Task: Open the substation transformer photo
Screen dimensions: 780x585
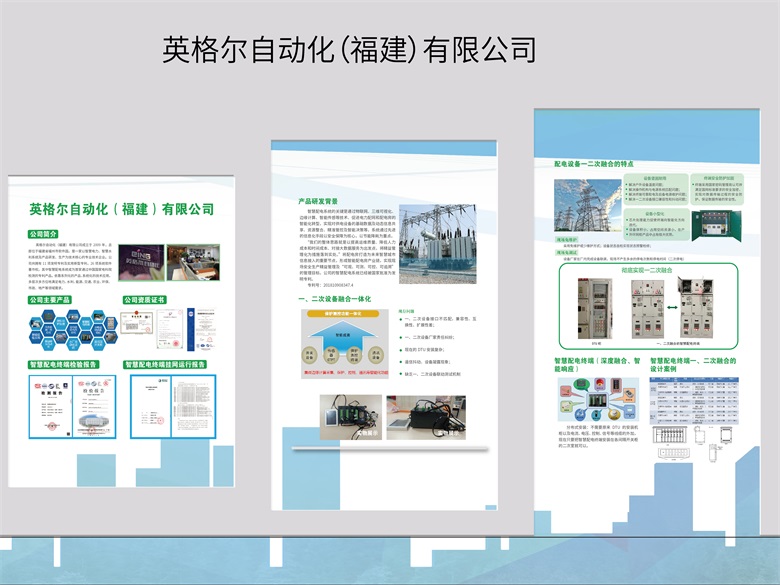Action: pos(438,244)
